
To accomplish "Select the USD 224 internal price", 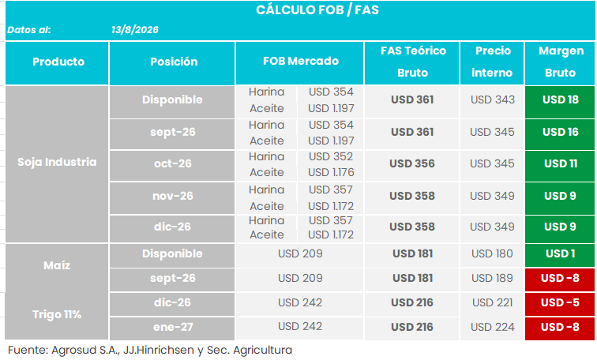I will pos(492,327).
